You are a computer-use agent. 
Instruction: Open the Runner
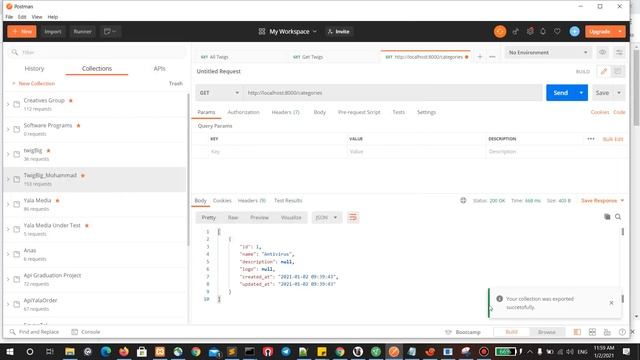(82, 31)
